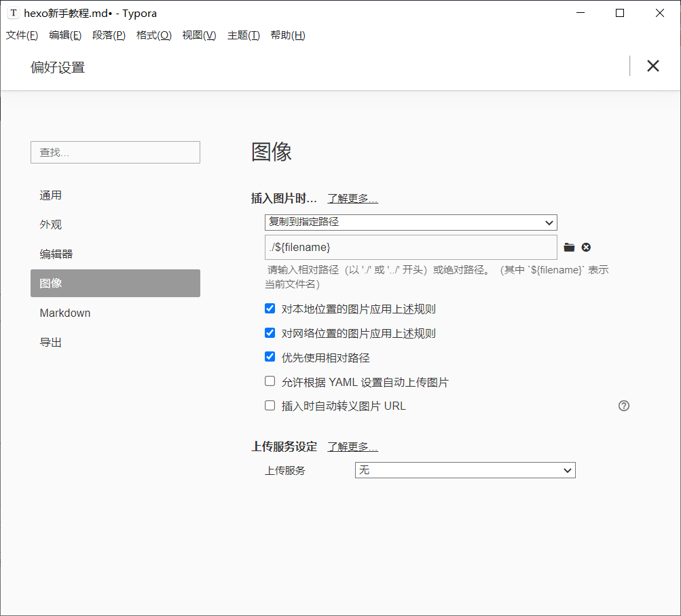Image resolution: width=681 pixels, height=616 pixels.
Task: Uncheck apply rules to local images
Action: tap(270, 309)
